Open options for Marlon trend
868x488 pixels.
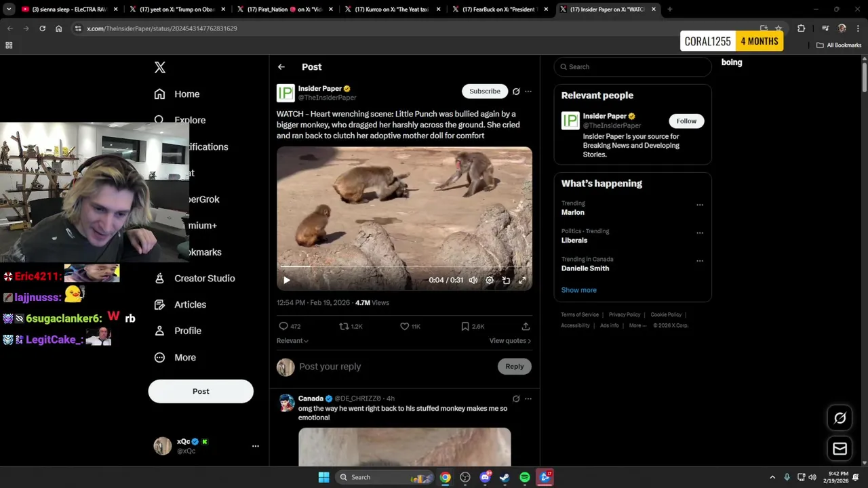pos(700,205)
